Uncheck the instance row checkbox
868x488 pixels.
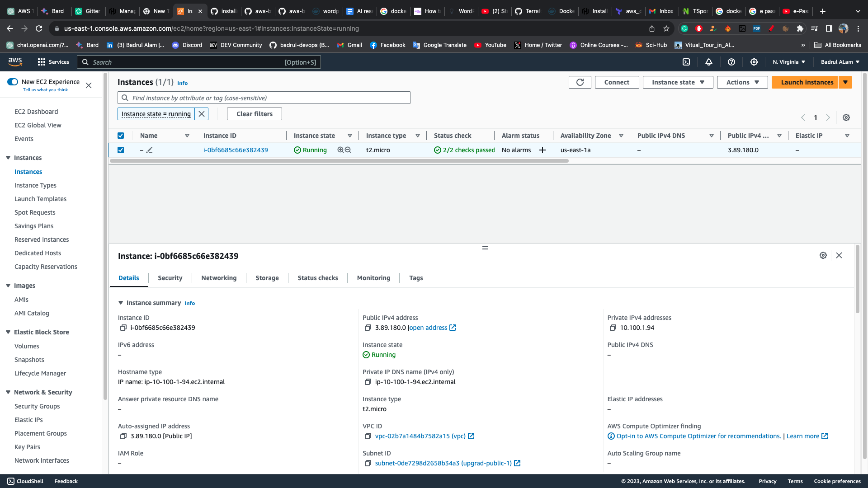click(x=121, y=150)
